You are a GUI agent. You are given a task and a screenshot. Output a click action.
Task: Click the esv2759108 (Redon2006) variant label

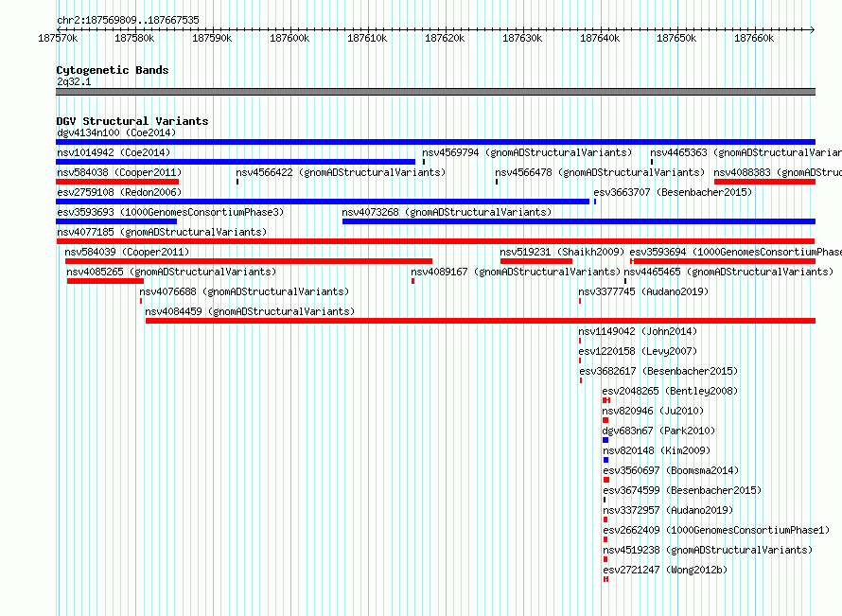119,192
